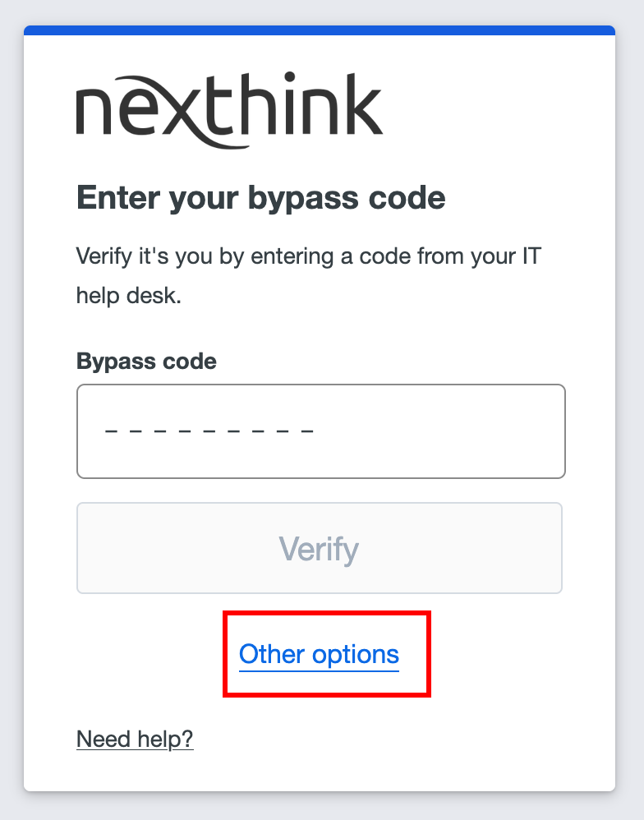Click the Nexthink logo
This screenshot has height=820, width=644.
229,109
